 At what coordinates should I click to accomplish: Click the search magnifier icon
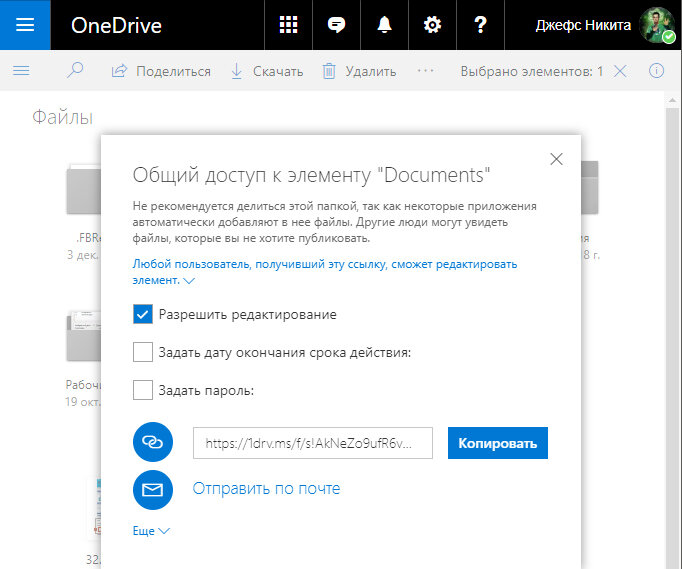tap(75, 70)
